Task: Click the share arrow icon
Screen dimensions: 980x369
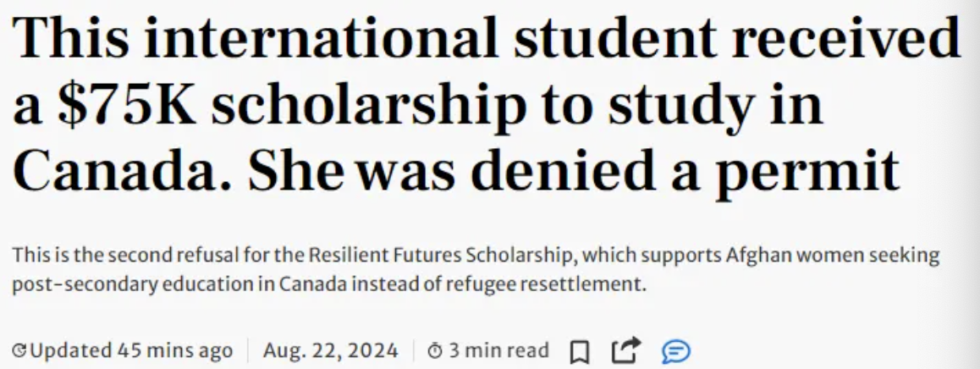Action: tap(625, 350)
